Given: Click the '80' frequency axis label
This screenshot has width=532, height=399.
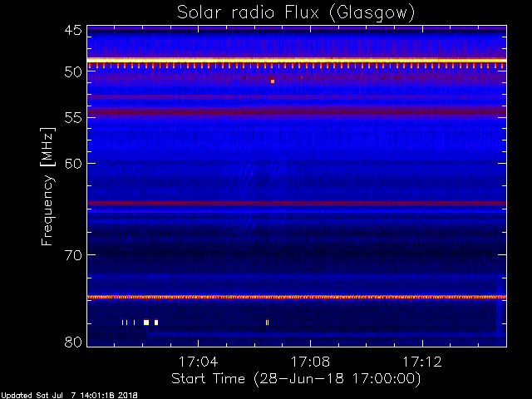Looking at the screenshot, I should (73, 342).
